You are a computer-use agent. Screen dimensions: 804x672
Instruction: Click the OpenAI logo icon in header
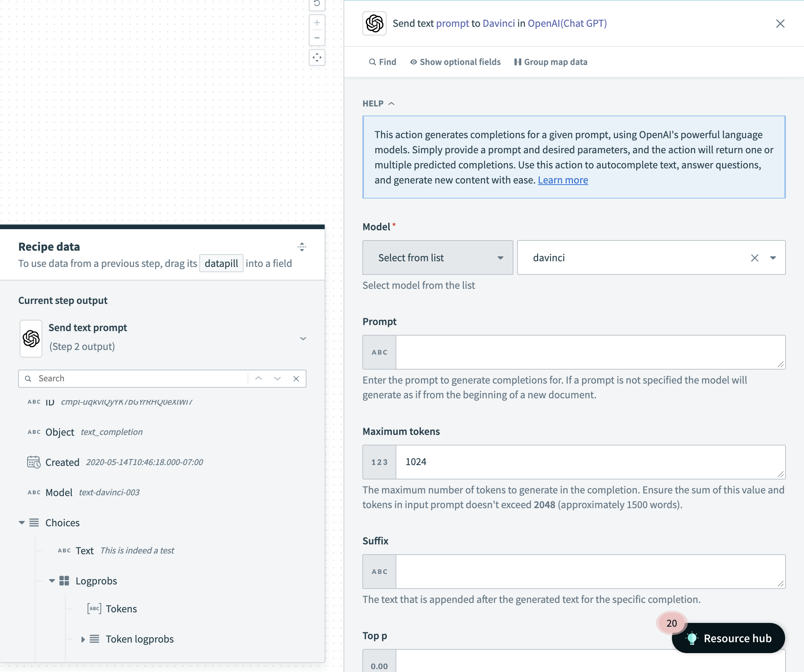pyautogui.click(x=374, y=23)
